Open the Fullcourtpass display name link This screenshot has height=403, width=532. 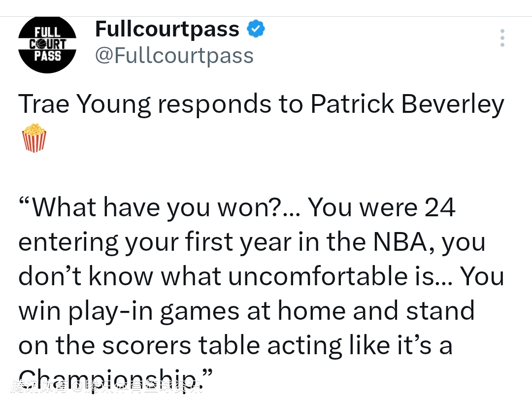[167, 29]
